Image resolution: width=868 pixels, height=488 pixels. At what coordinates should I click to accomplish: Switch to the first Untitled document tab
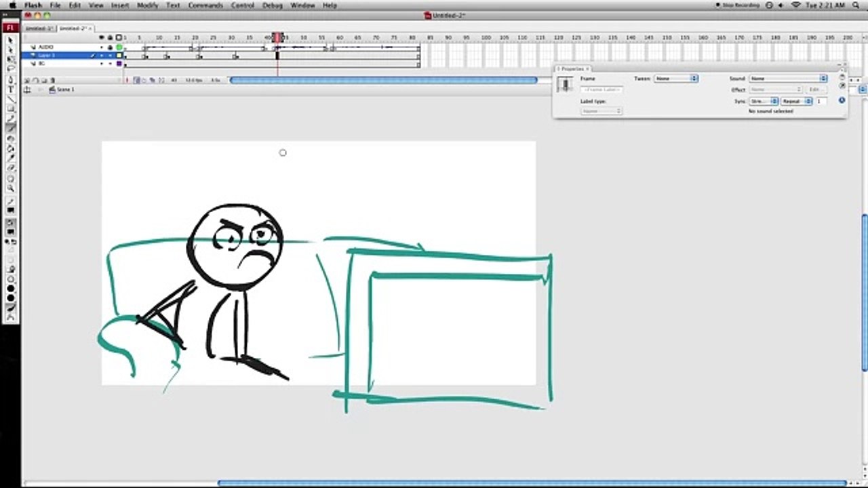(38, 28)
